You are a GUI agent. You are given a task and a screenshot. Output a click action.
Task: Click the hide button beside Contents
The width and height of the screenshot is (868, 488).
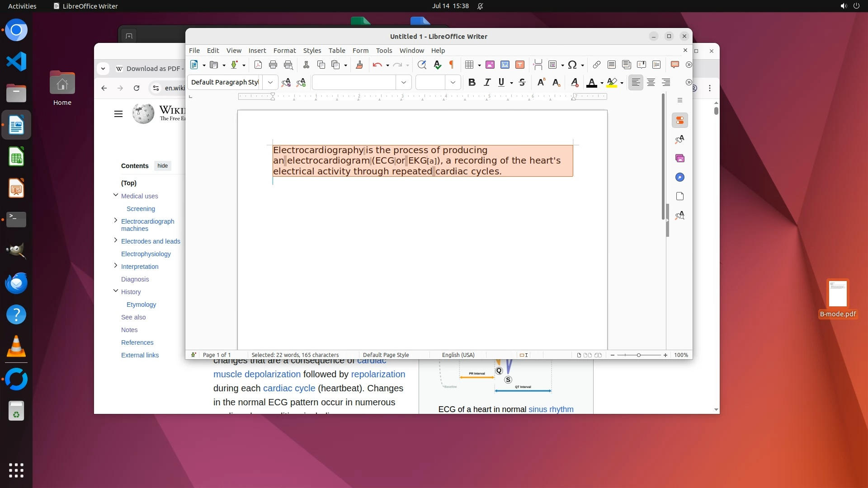162,166
